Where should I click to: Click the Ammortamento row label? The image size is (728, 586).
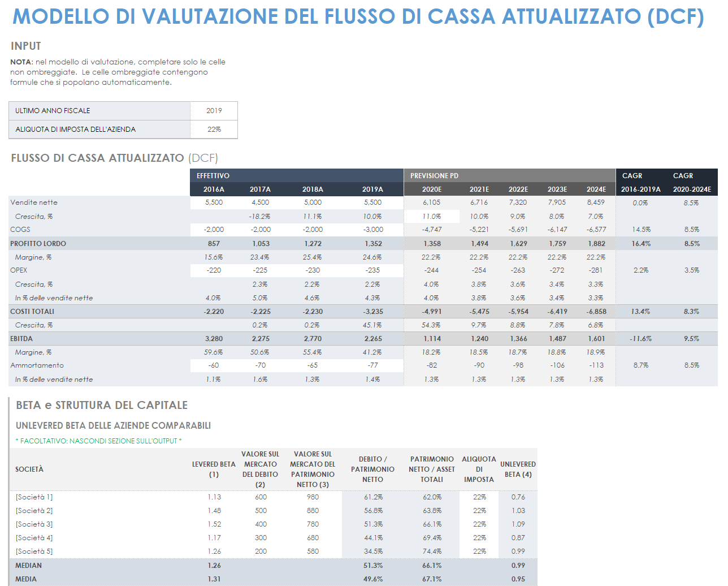click(x=37, y=365)
